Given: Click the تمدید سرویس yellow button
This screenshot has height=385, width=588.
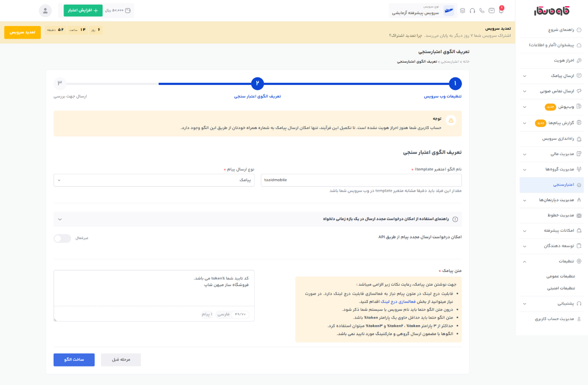Looking at the screenshot, I should pyautogui.click(x=22, y=32).
